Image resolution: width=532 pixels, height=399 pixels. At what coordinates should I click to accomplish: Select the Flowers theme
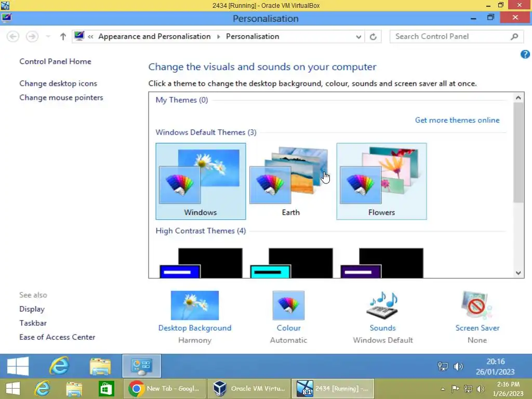coord(381,181)
